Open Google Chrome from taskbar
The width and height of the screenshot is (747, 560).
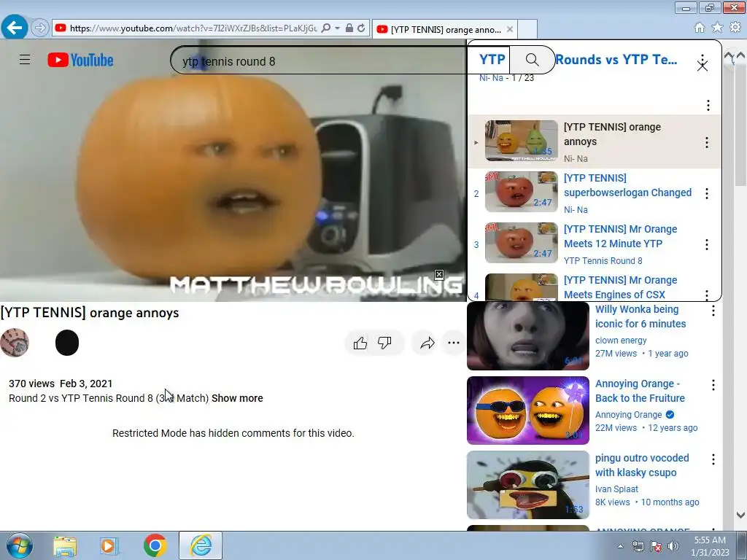pyautogui.click(x=155, y=545)
